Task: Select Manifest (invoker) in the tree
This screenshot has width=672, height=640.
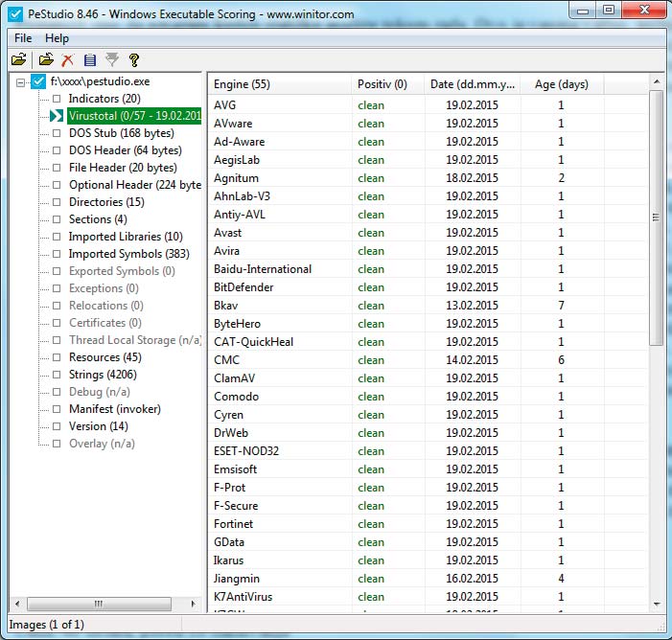Action: click(x=115, y=409)
